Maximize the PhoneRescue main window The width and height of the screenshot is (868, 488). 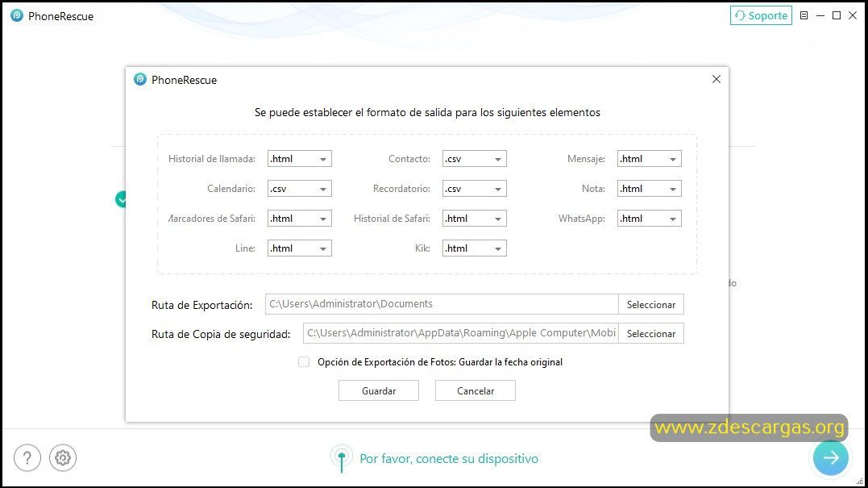pos(837,15)
